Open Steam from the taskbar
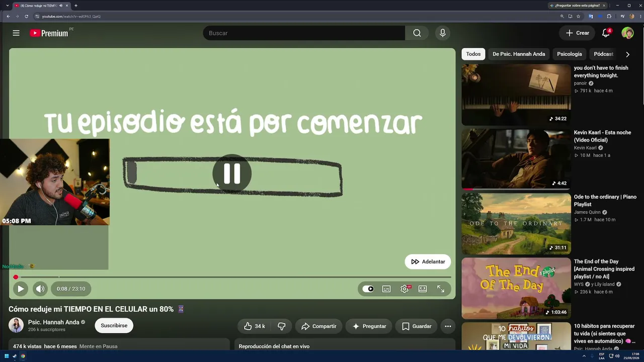 tap(15, 356)
